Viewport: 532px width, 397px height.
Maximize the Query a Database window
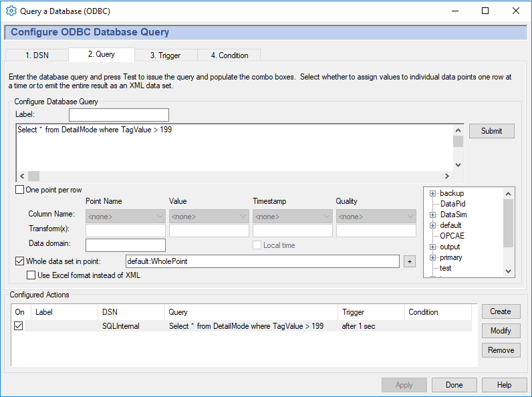tap(485, 11)
